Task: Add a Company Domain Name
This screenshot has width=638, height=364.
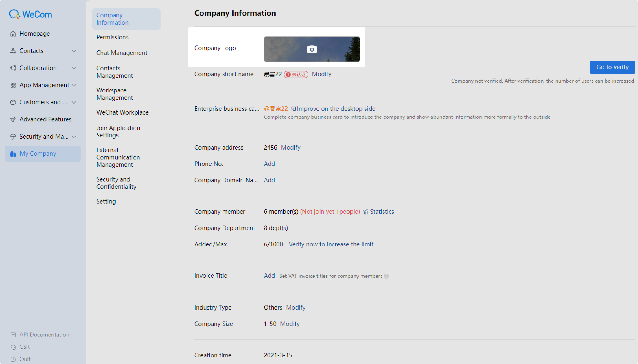Action: click(x=269, y=180)
